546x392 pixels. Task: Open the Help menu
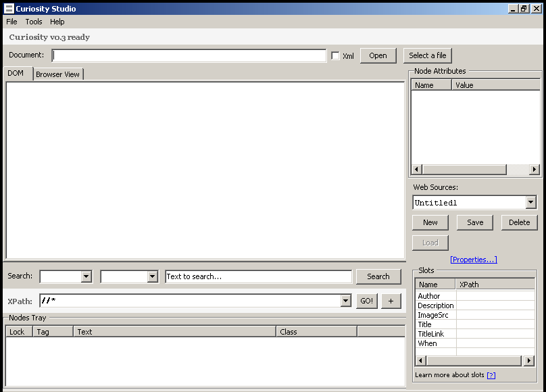coord(57,22)
